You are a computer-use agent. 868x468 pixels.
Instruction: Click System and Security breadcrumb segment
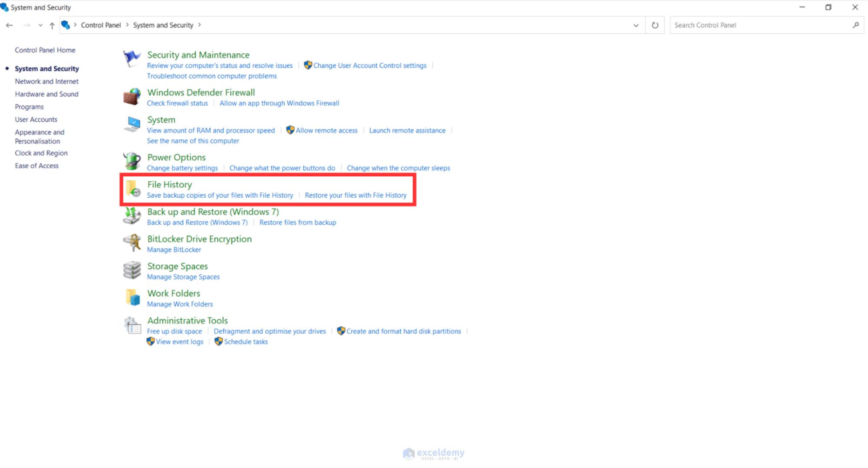pos(163,25)
